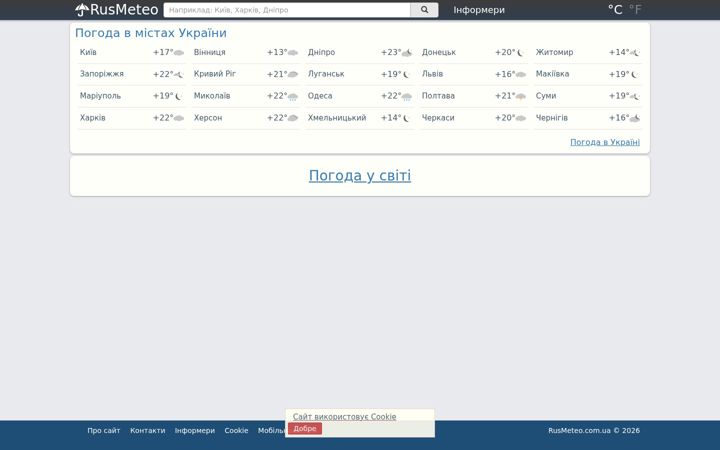Image resolution: width=720 pixels, height=450 pixels.
Task: Accept cookies with the Добре button
Action: coord(305,428)
